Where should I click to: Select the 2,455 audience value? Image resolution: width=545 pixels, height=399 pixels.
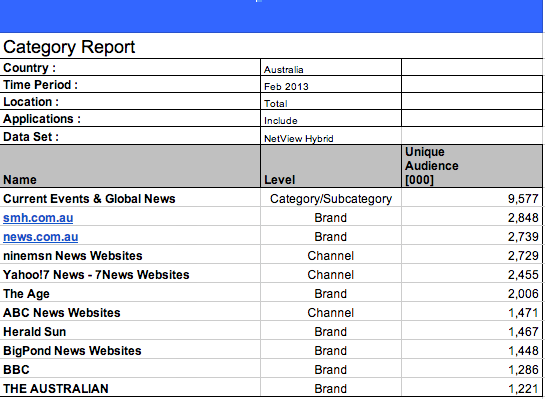523,275
